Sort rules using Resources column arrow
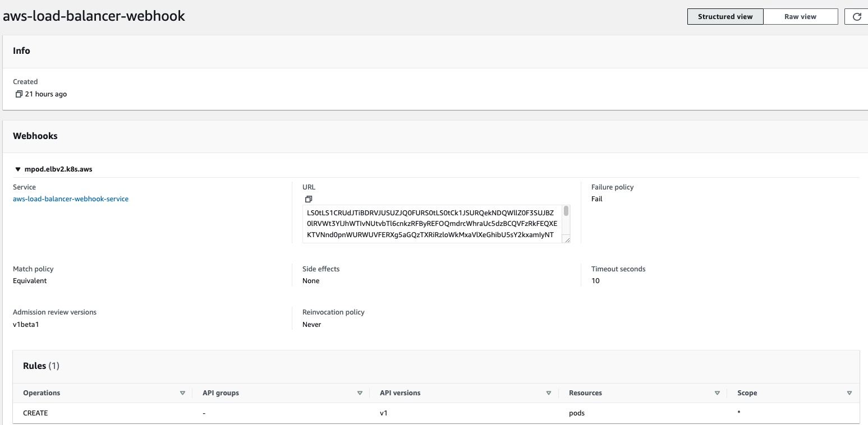This screenshot has width=868, height=425. coord(717,393)
